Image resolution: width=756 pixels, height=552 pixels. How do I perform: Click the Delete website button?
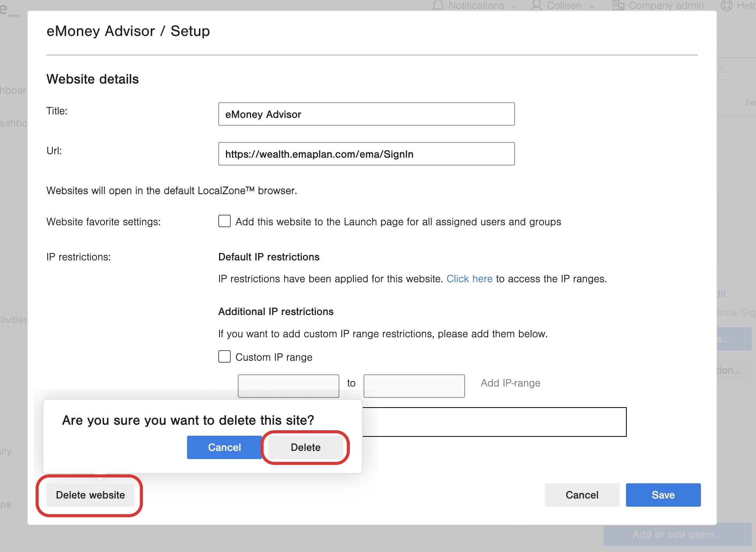pos(90,495)
